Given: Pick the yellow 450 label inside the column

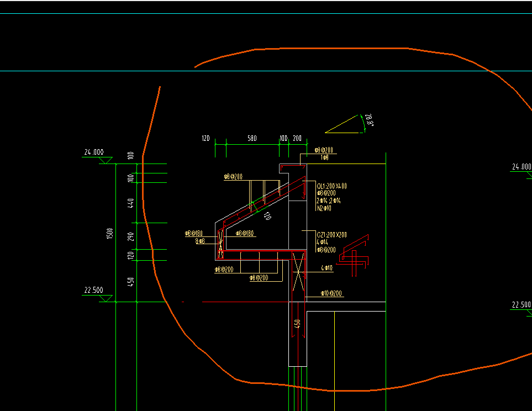Looking at the screenshot, I should [297, 324].
